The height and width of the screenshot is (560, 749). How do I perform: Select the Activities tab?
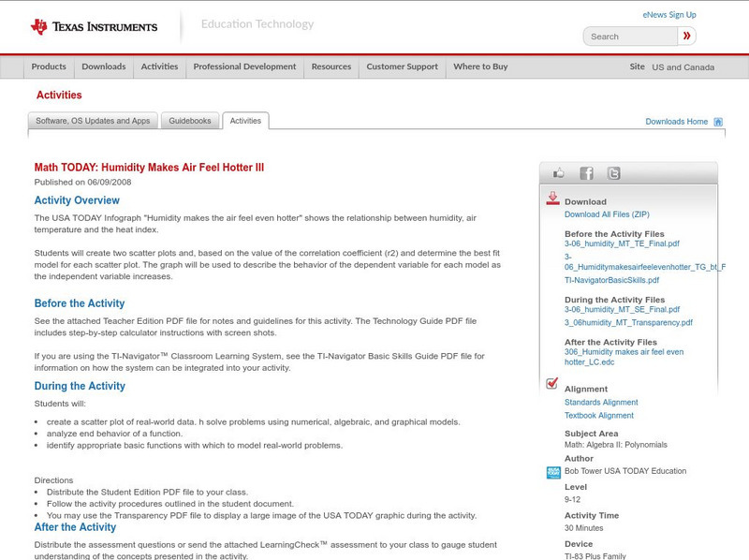coord(245,121)
